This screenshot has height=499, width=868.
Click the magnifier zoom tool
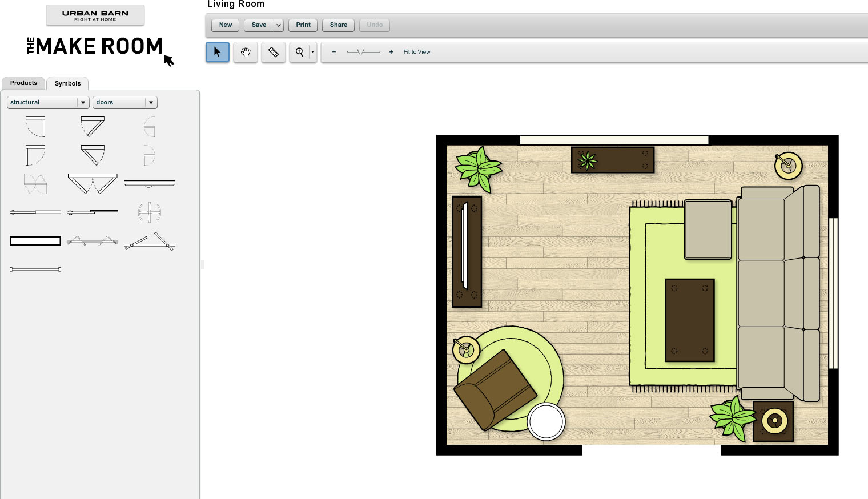pos(299,52)
